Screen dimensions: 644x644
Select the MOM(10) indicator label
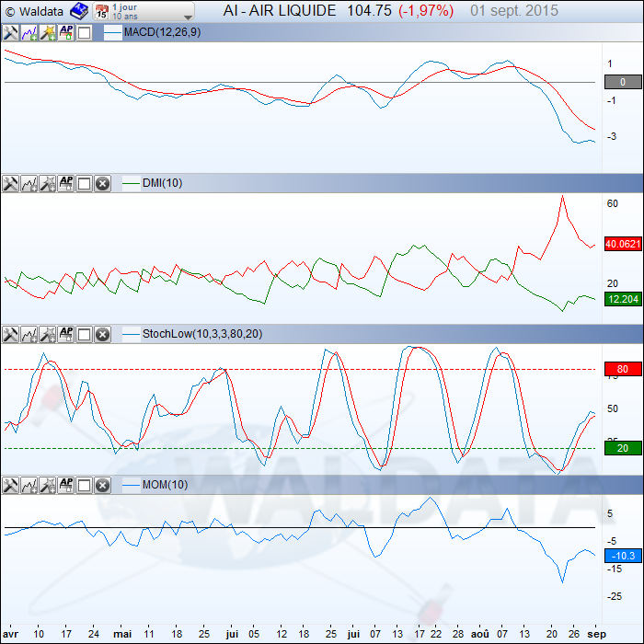pos(165,485)
